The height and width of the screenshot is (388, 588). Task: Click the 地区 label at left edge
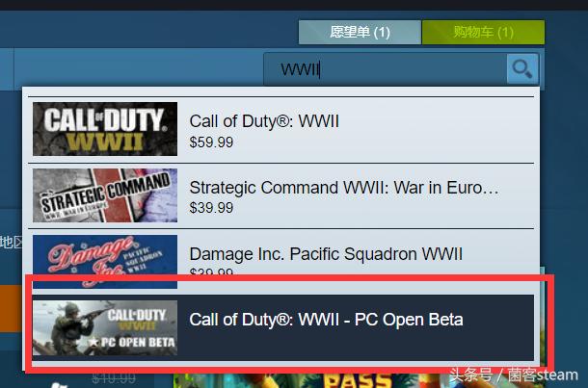(x=12, y=243)
